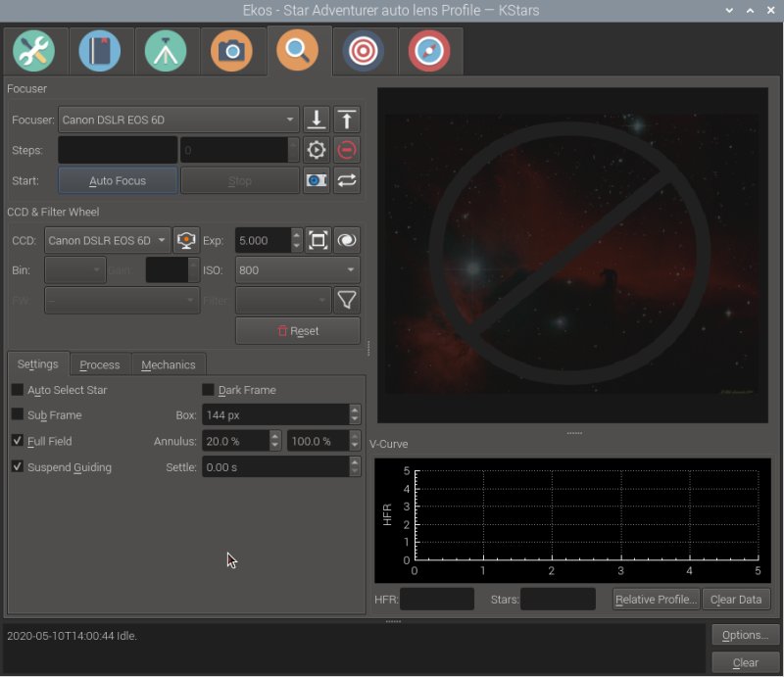The height and width of the screenshot is (677, 784).
Task: Open the Setup wrench tab
Action: coord(34,51)
